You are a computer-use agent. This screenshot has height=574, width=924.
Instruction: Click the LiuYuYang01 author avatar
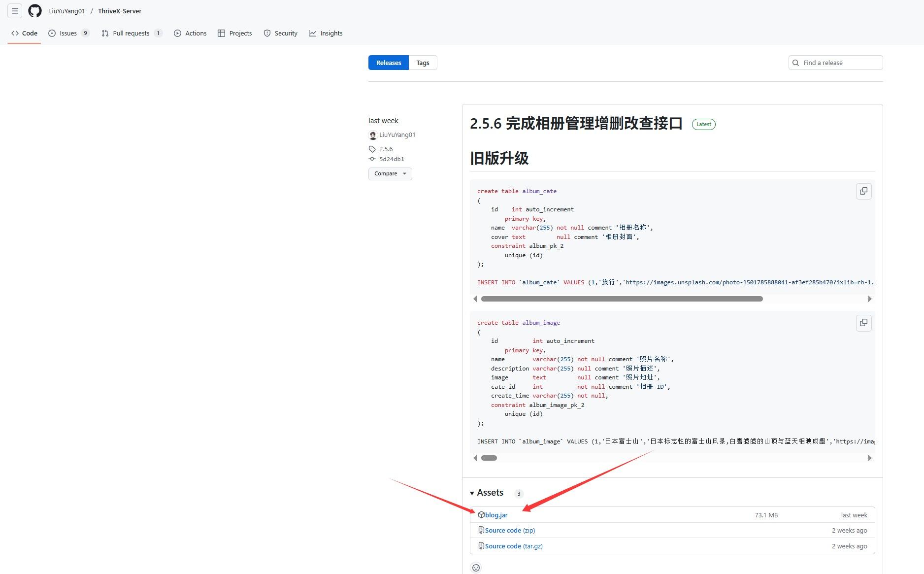click(x=373, y=135)
